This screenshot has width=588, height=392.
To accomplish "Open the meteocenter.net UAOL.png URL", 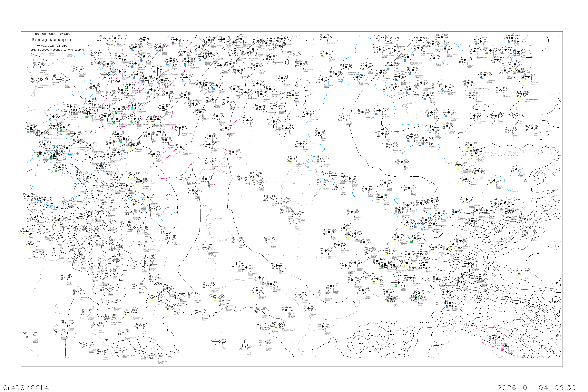I will click(x=55, y=50).
